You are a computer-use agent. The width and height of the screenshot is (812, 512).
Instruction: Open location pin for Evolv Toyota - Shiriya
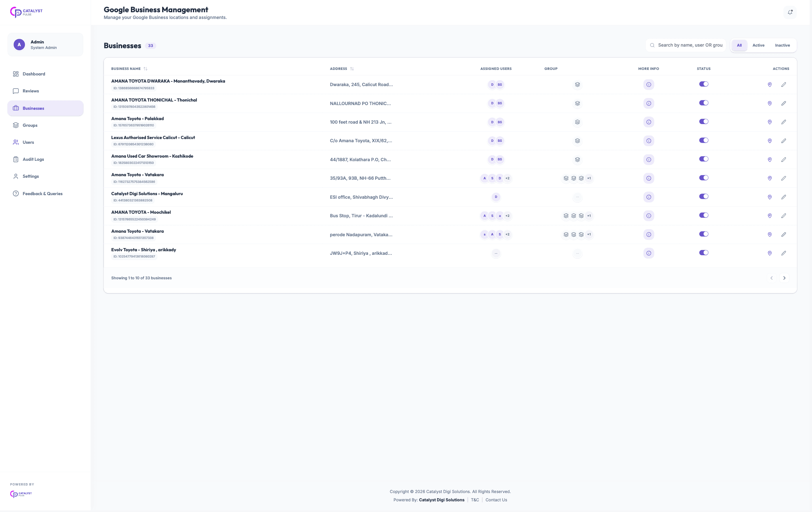click(770, 253)
